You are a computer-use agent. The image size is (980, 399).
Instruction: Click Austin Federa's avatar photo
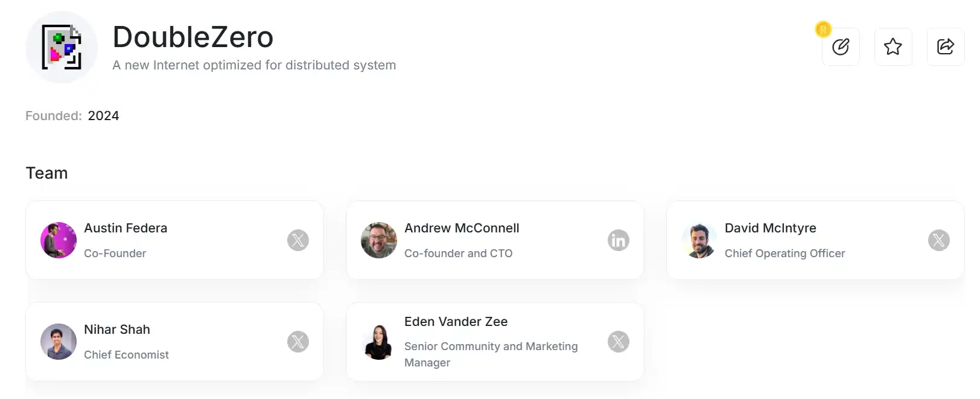59,240
